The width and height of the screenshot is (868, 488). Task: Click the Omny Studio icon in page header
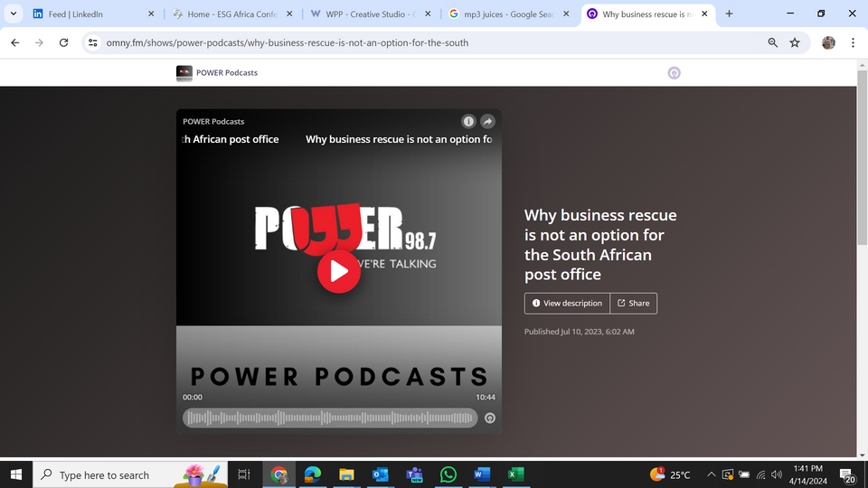[674, 73]
